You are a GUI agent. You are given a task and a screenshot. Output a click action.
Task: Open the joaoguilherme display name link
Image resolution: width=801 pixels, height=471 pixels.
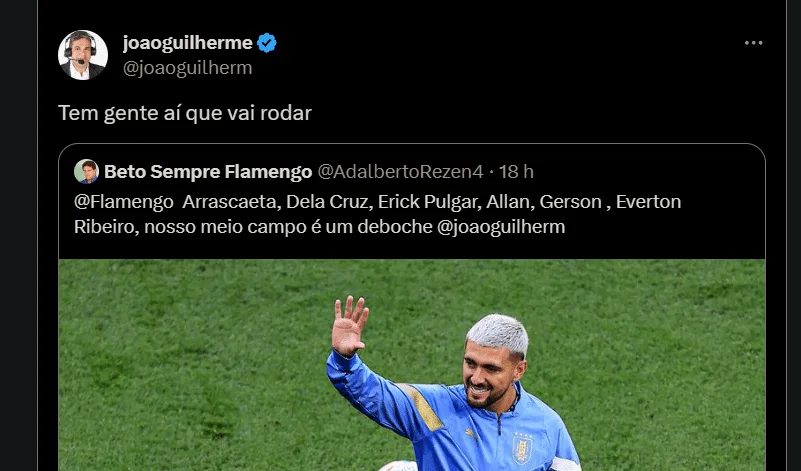click(187, 43)
